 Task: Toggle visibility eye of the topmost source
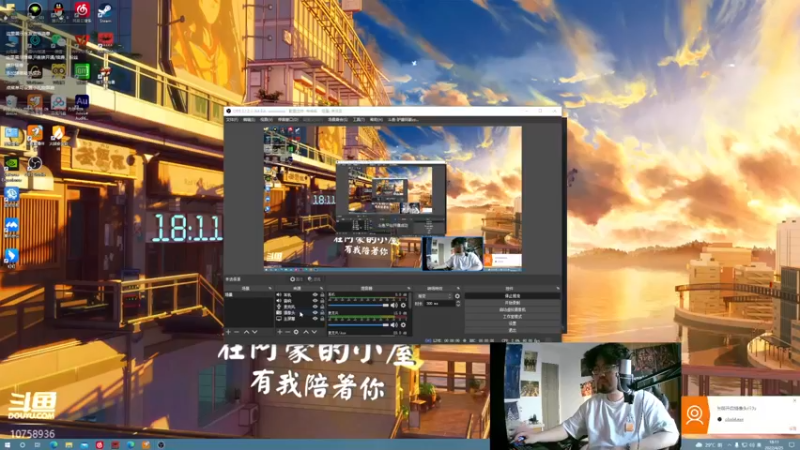click(x=315, y=294)
